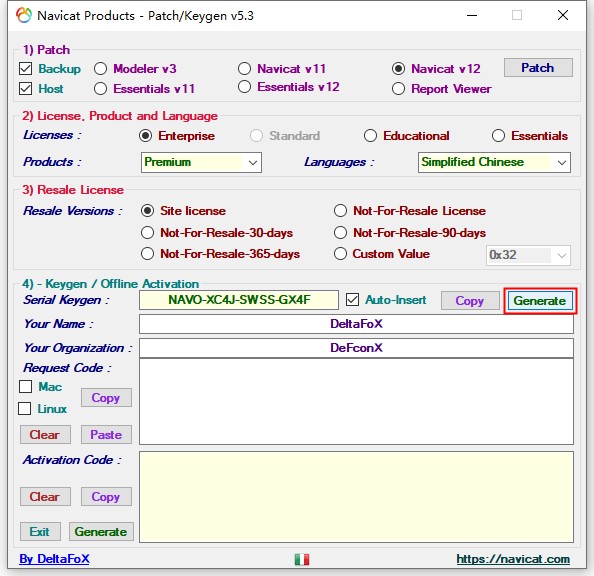Screen dimensions: 594x576
Task: Open the 0x32 custom value dropdown
Action: coord(528,255)
